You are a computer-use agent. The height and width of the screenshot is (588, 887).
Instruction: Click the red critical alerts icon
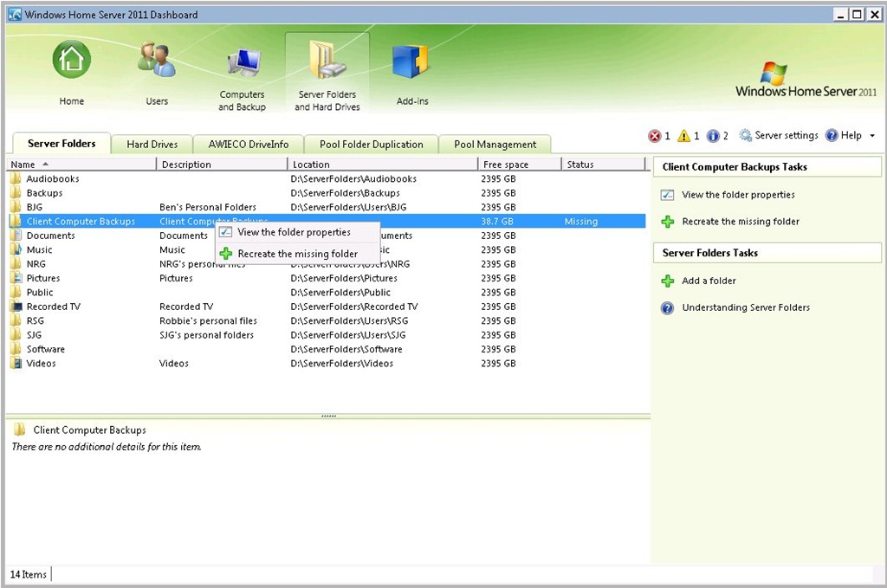[655, 136]
